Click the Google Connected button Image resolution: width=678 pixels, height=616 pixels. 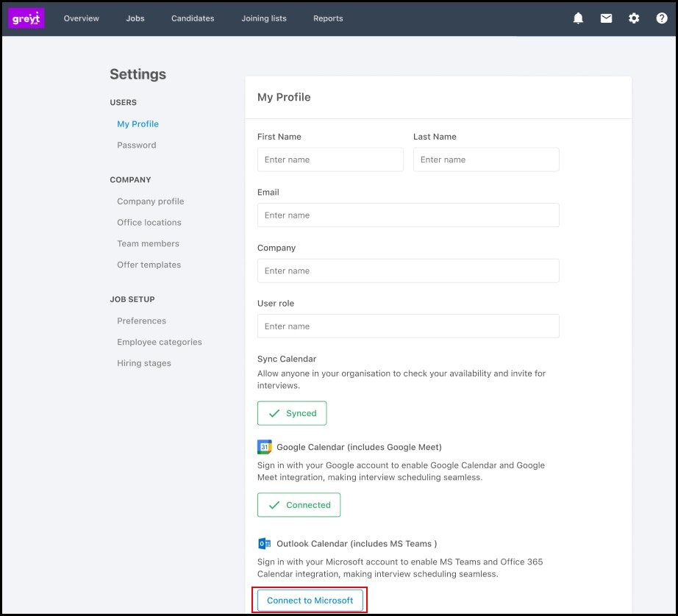pyautogui.click(x=299, y=505)
